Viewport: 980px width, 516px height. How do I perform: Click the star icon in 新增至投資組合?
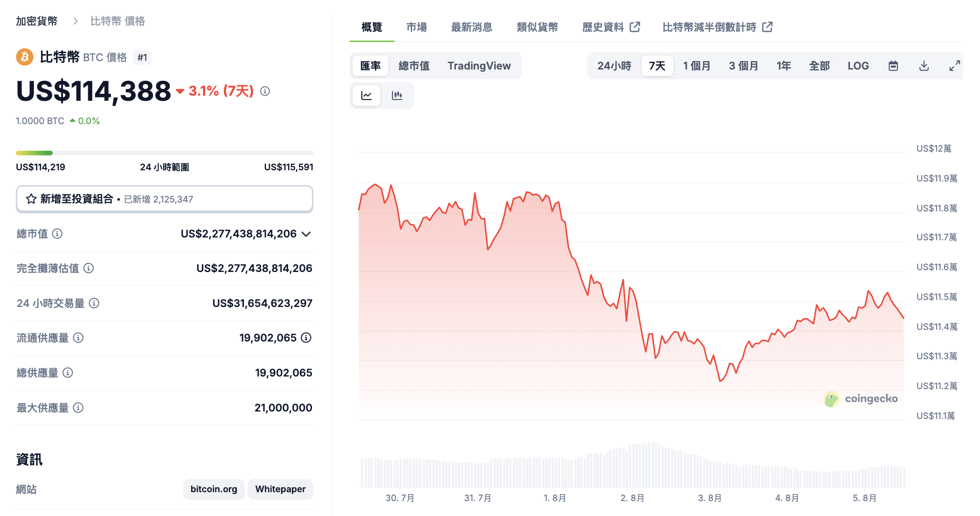pos(31,199)
